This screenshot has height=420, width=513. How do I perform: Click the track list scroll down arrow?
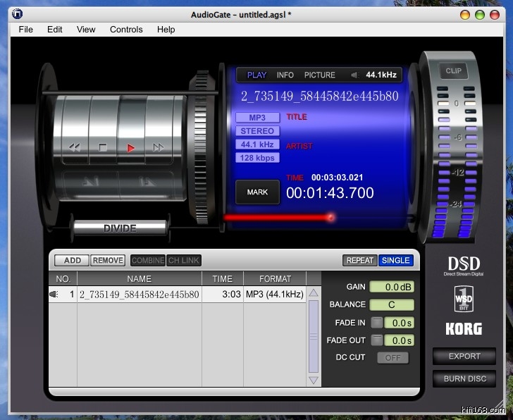(314, 380)
